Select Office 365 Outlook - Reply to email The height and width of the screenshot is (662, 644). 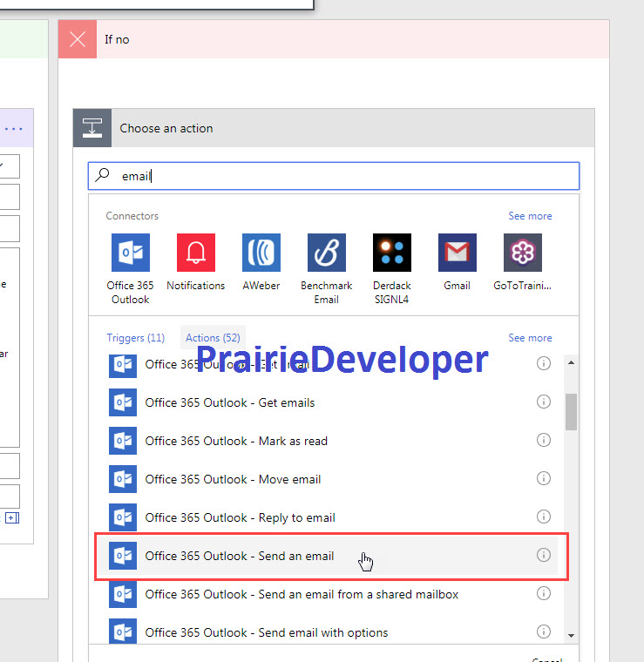click(329, 517)
